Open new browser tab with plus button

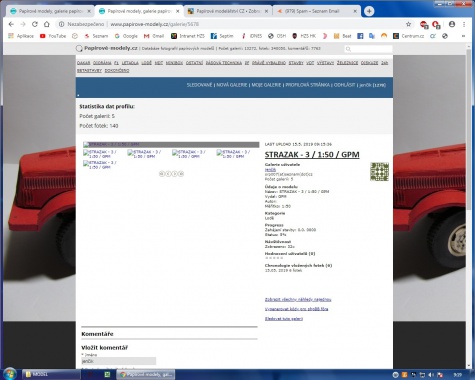coord(369,11)
